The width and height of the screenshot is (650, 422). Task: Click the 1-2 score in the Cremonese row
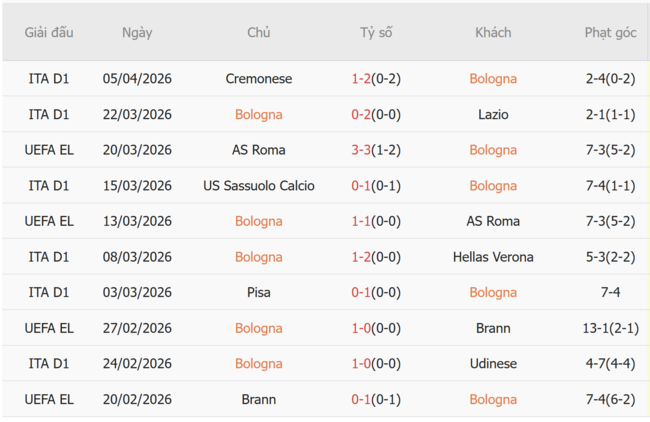pos(362,79)
